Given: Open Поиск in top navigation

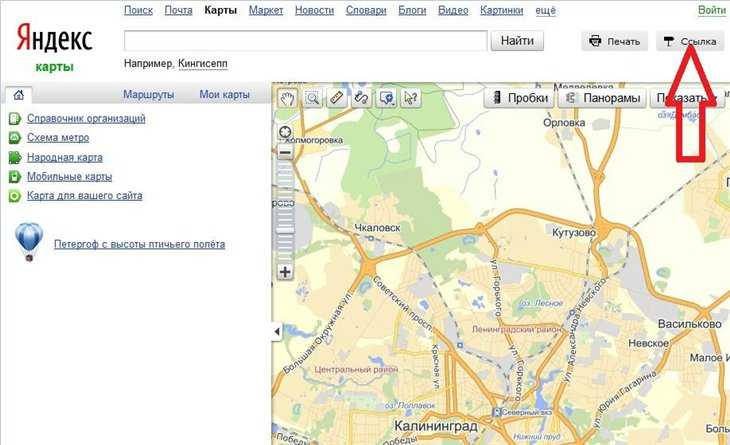Looking at the screenshot, I should [x=138, y=10].
